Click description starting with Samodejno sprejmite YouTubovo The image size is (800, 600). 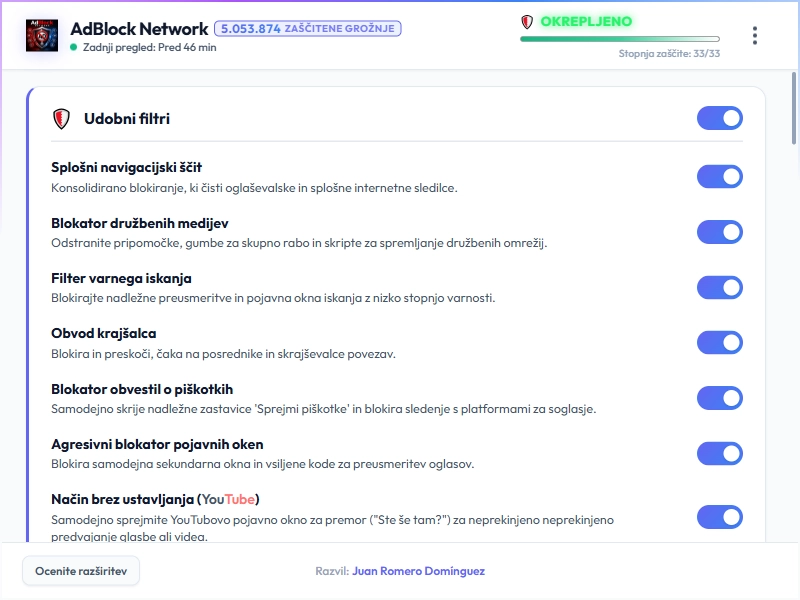tap(332, 528)
